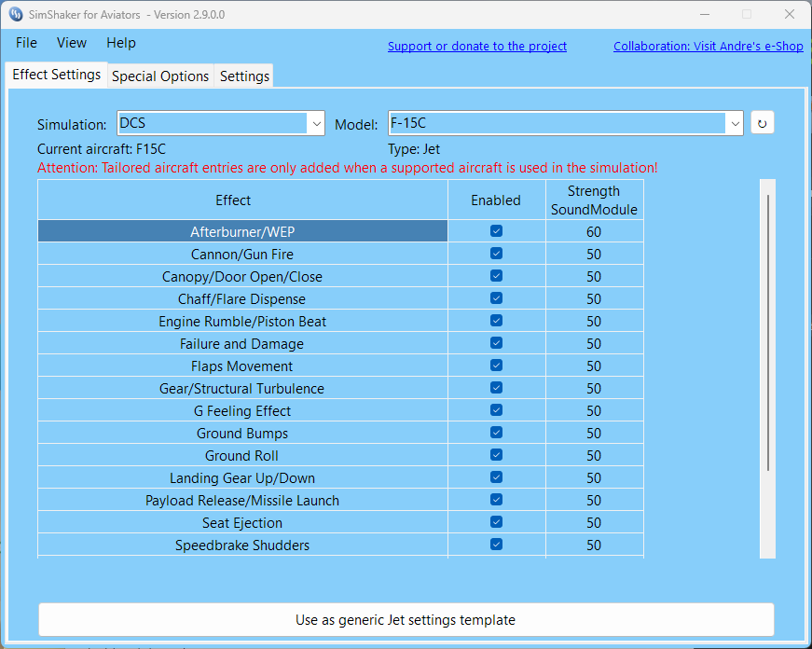Toggle G Feeling Effect checkbox
Image resolution: width=812 pixels, height=649 pixels.
(x=496, y=410)
